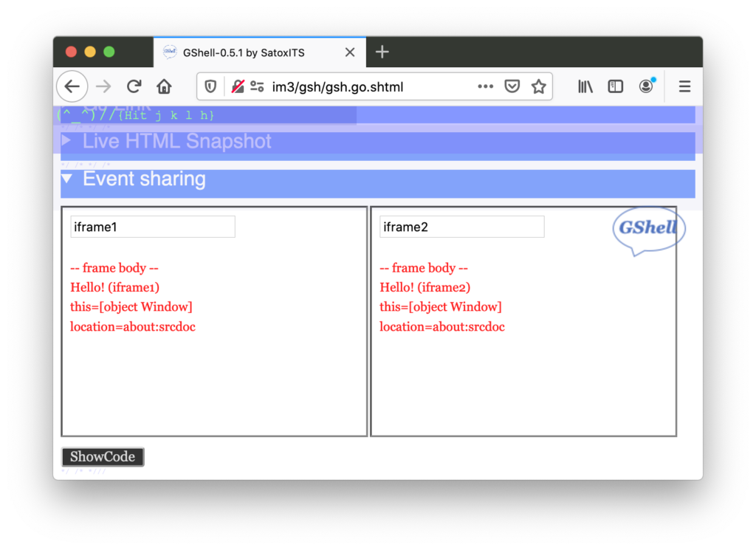The image size is (756, 550).
Task: Select the GShell-0.5.1 by SatoxITS tab
Action: 244,52
